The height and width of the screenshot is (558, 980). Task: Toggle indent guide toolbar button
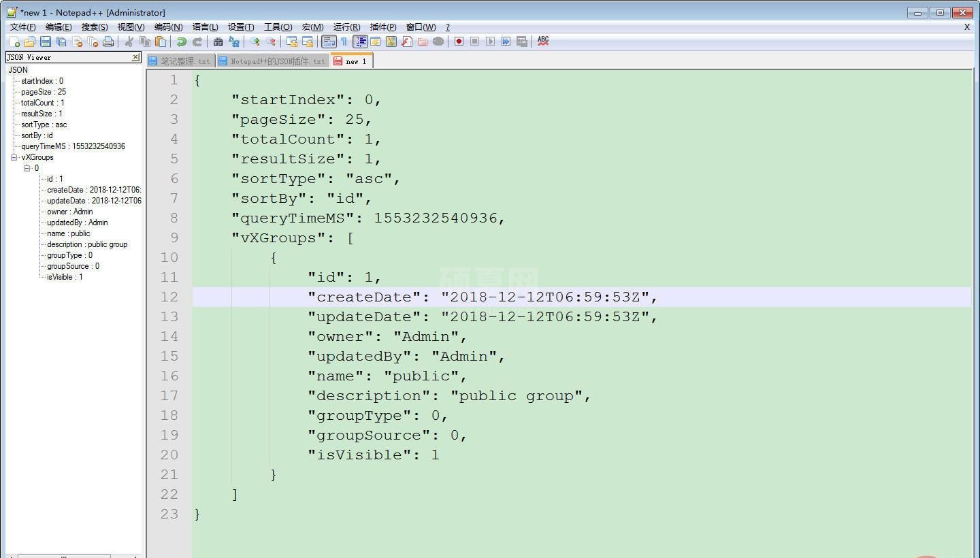(x=360, y=42)
